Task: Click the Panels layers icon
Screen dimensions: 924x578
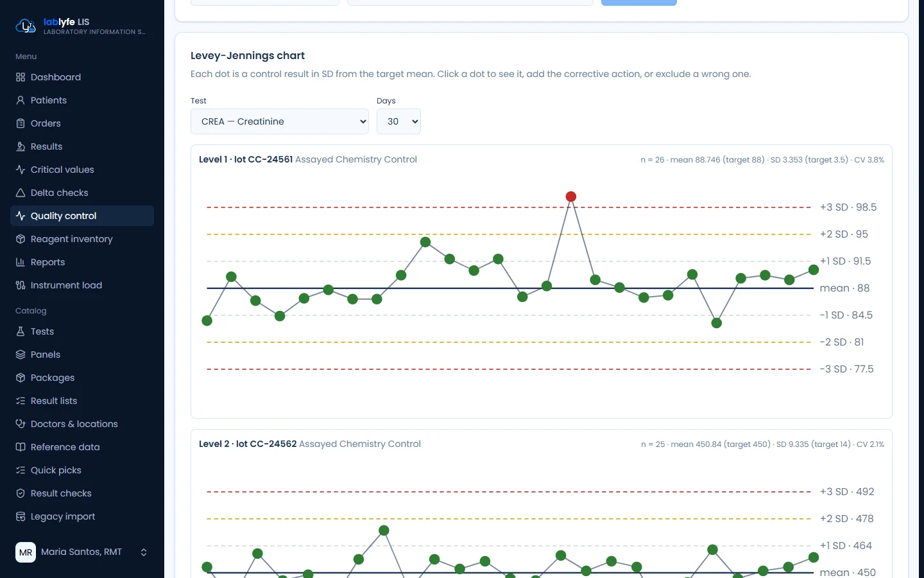Action: (x=21, y=355)
